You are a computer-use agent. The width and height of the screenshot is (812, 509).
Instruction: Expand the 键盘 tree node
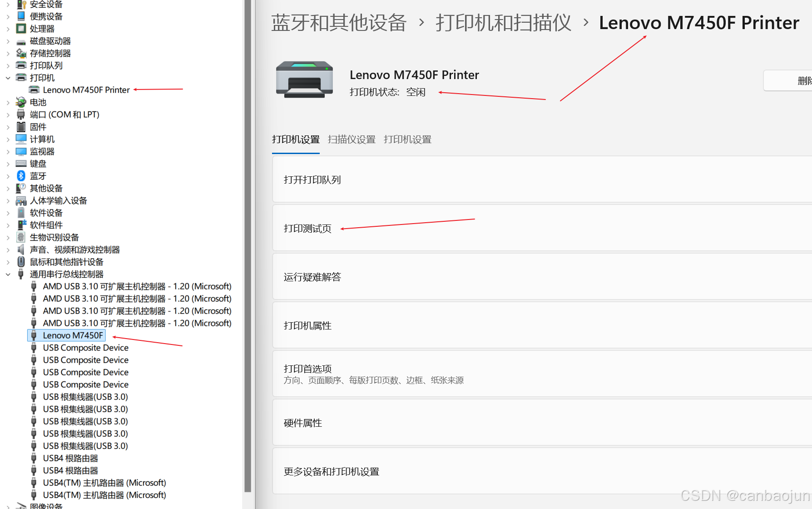click(8, 164)
